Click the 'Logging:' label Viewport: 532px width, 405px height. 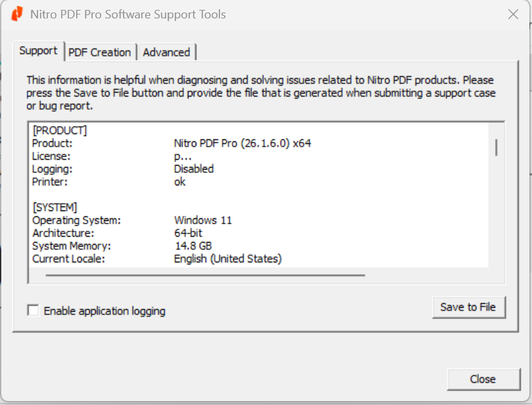click(x=53, y=169)
